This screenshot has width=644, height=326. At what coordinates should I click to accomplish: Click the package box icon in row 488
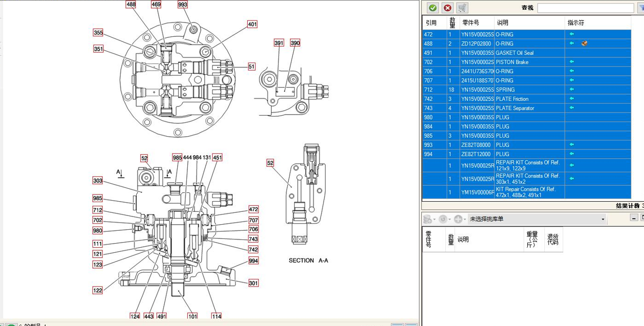(x=584, y=44)
